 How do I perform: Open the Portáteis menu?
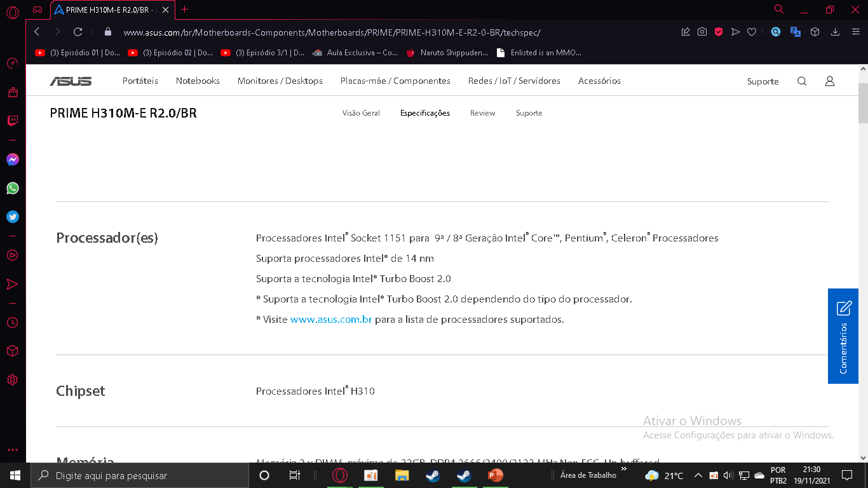tap(140, 81)
